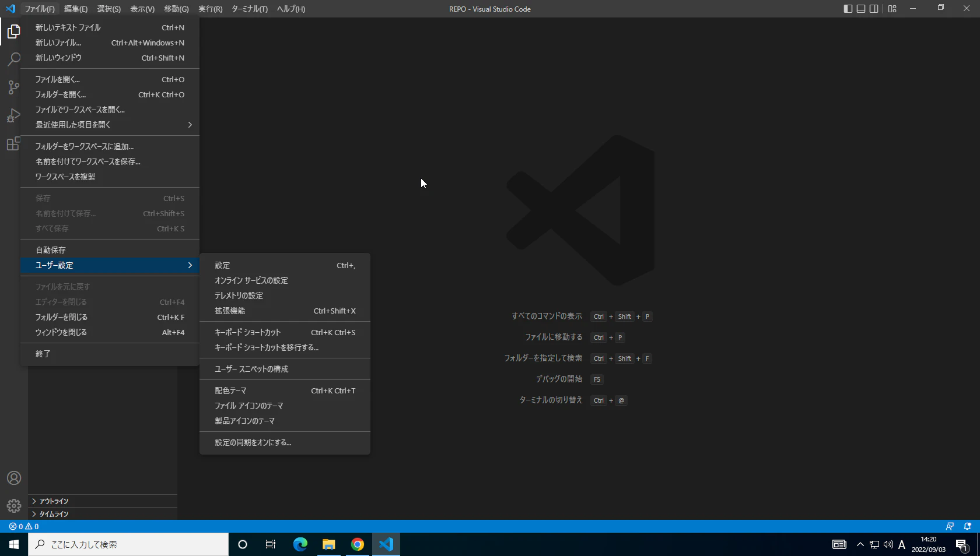The image size is (980, 556).
Task: Select 新しいファイル... menu item
Action: tap(110, 43)
